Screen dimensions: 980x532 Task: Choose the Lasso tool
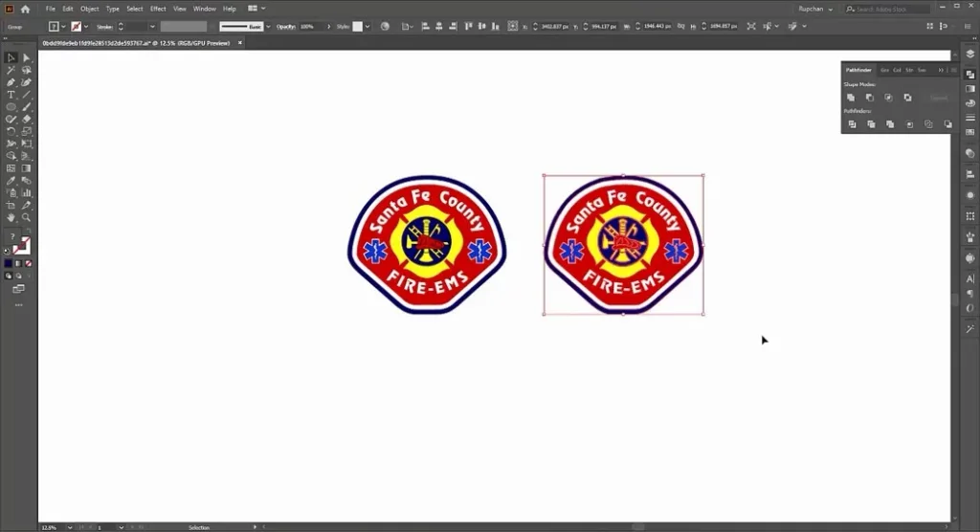point(26,70)
